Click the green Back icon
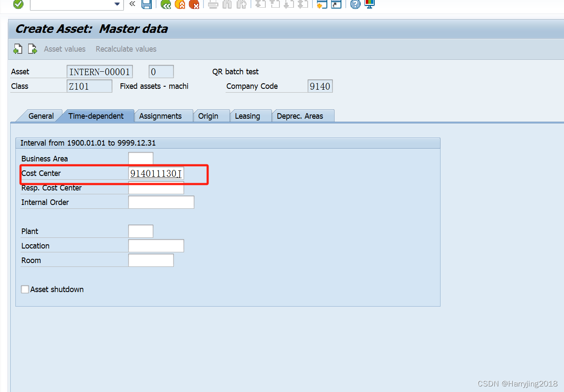The image size is (564, 392). pyautogui.click(x=166, y=4)
